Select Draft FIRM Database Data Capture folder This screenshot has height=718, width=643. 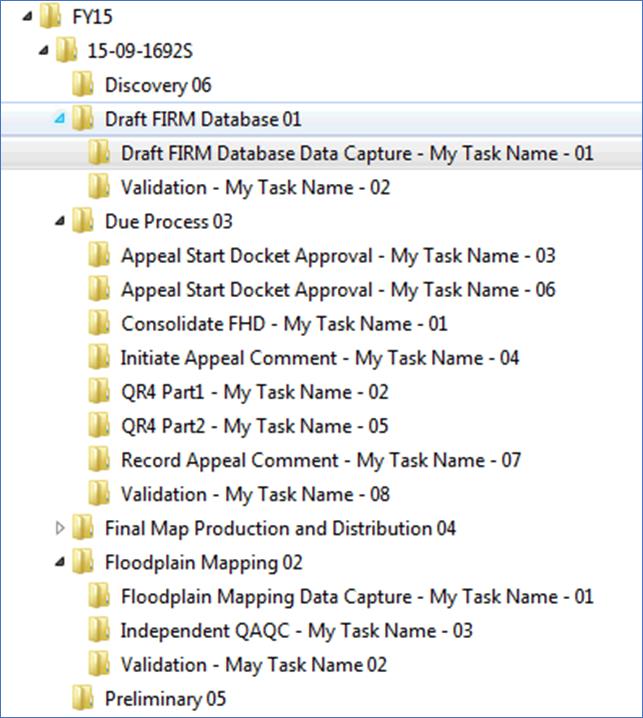(x=357, y=153)
